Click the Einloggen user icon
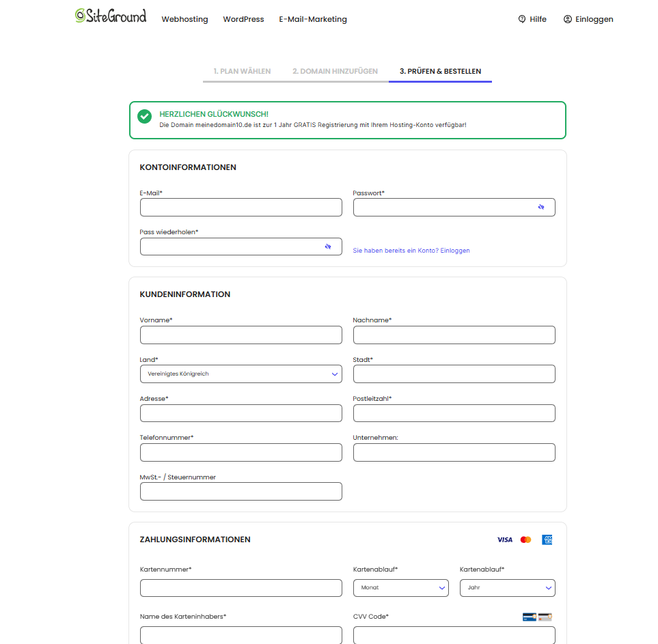The image size is (658, 644). [567, 19]
